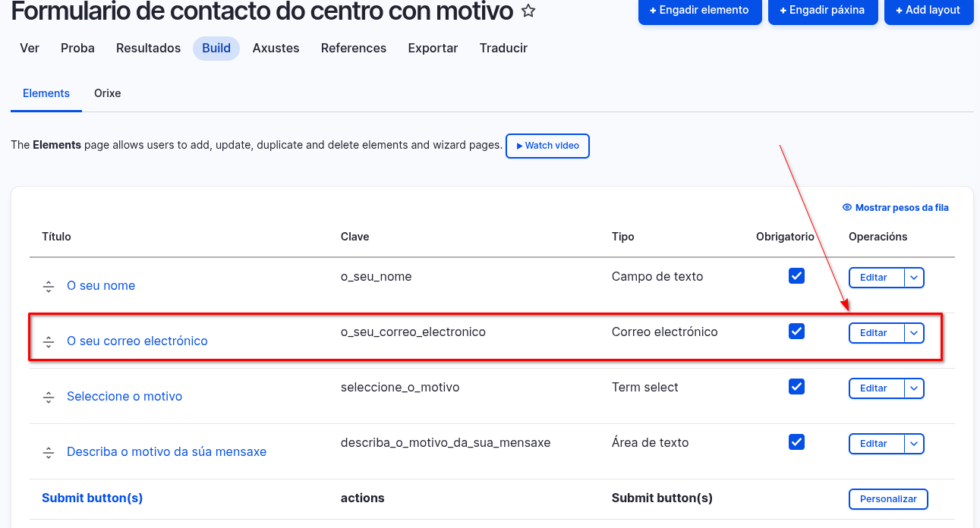Open the Editar dropdown for O seu correo electrónico

(914, 333)
